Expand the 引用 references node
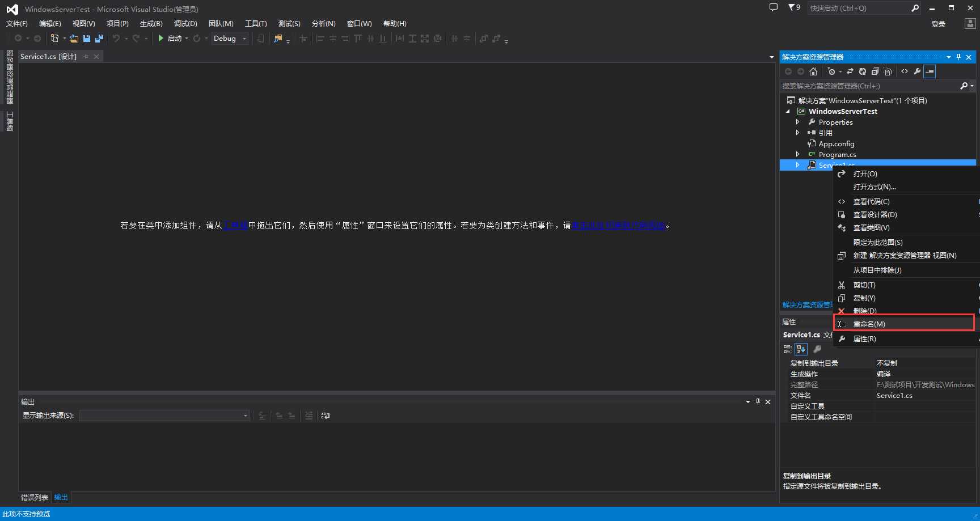Screen dimensions: 980x521 797,133
